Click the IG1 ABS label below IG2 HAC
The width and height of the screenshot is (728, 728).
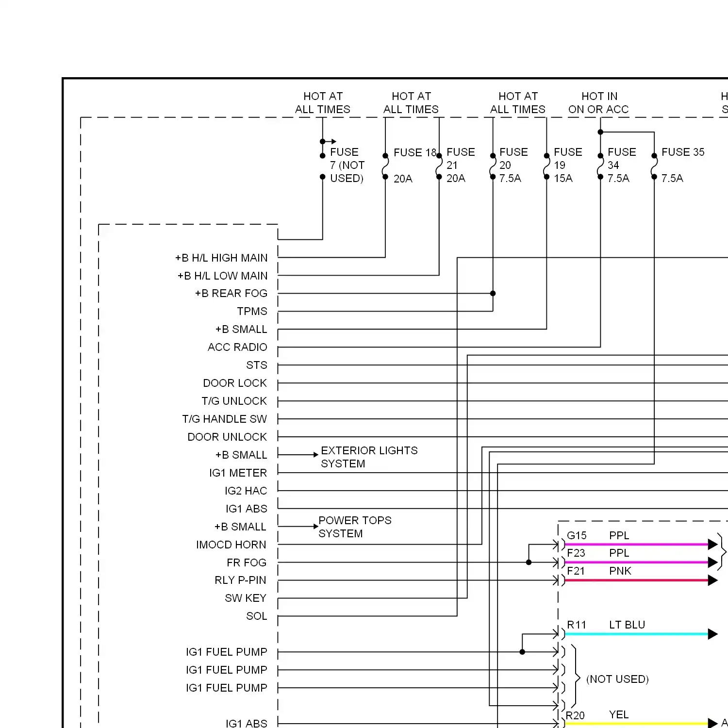tap(246, 509)
